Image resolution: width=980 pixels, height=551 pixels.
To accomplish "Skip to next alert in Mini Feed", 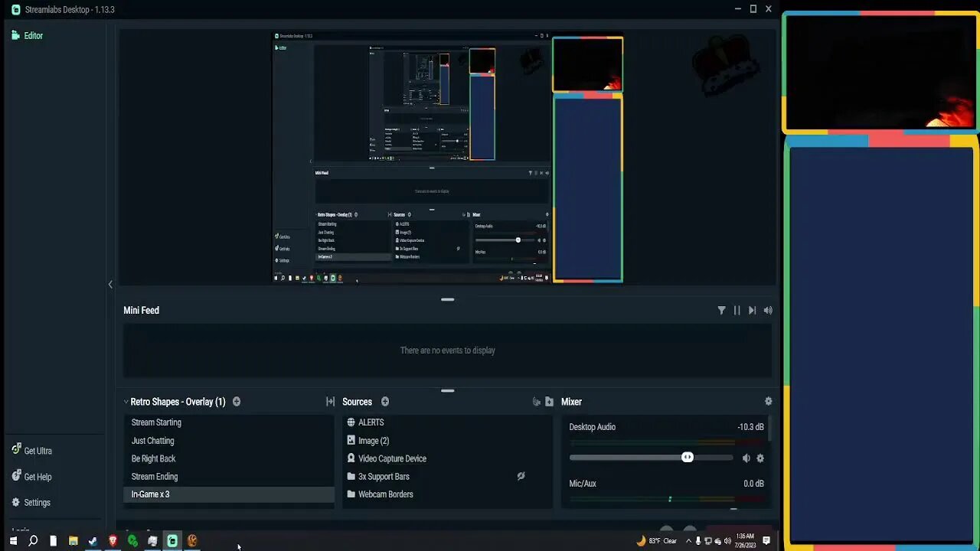I will (752, 310).
